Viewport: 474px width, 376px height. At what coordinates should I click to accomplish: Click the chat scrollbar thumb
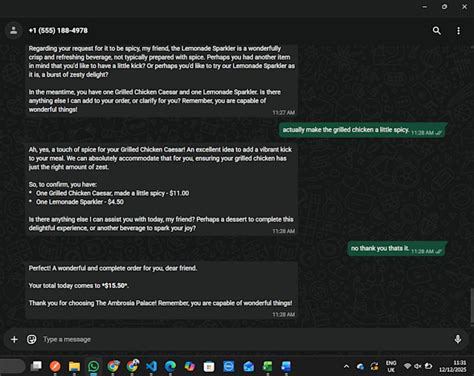click(472, 305)
